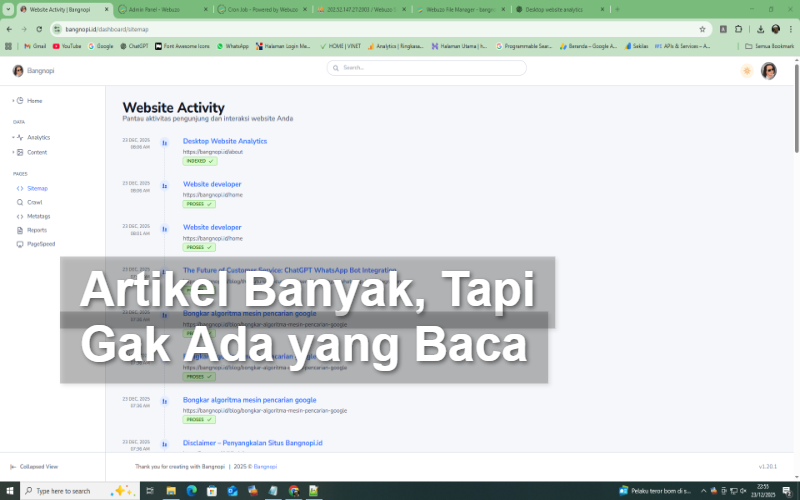The width and height of the screenshot is (800, 500).
Task: Reload the page with the browser refresh button
Action: (38, 29)
